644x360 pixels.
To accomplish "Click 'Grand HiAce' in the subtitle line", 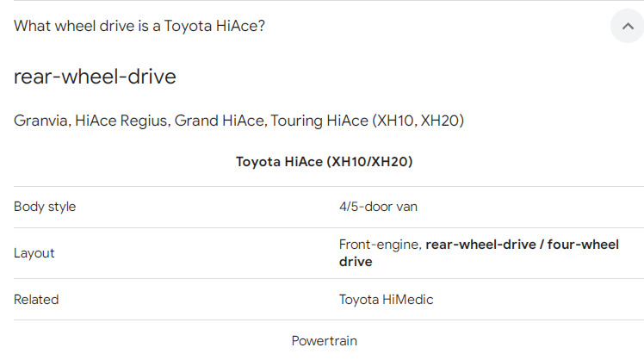I will point(219,121).
